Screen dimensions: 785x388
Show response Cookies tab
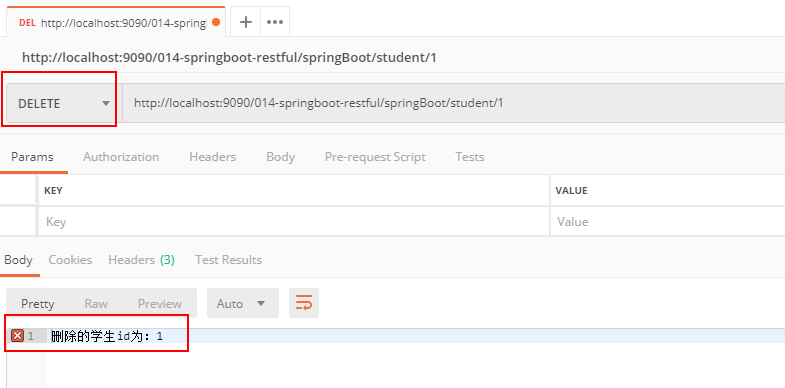(x=70, y=260)
